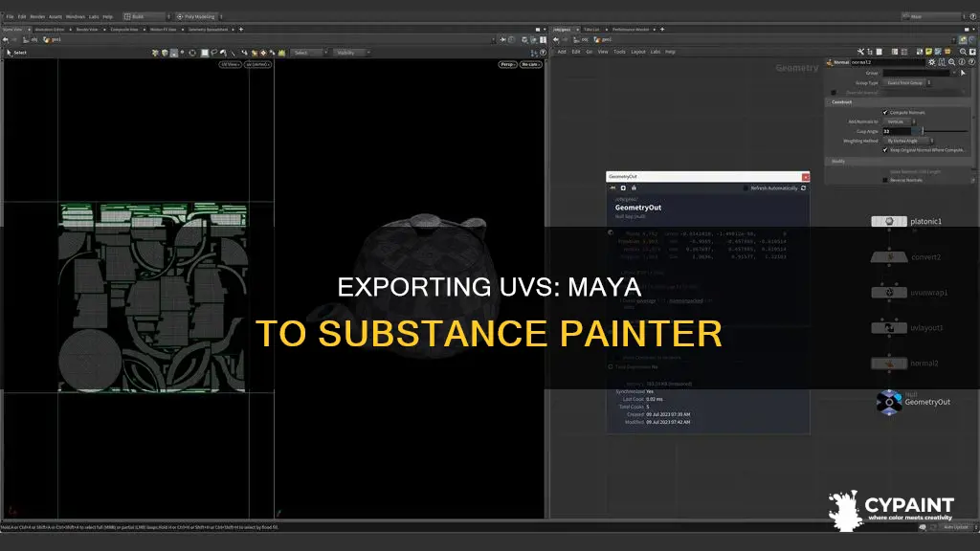
Task: Open the Take List tab
Action: pyautogui.click(x=591, y=30)
